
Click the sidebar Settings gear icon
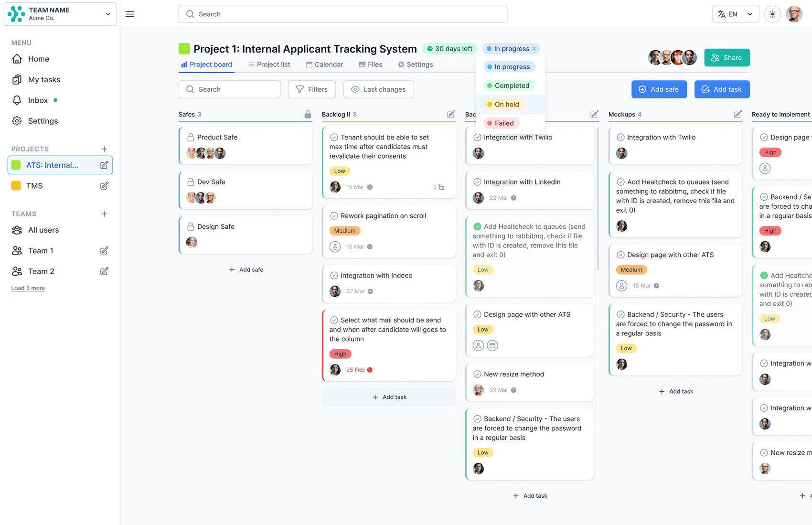click(x=17, y=121)
